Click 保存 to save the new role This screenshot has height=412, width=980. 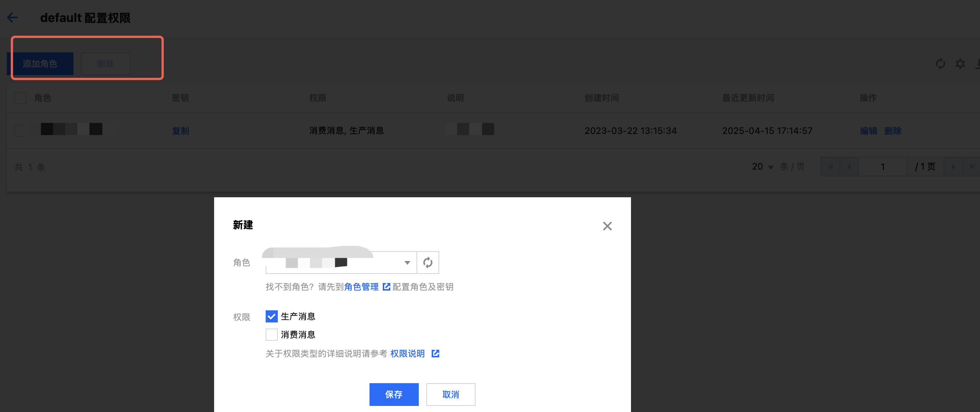tap(394, 394)
